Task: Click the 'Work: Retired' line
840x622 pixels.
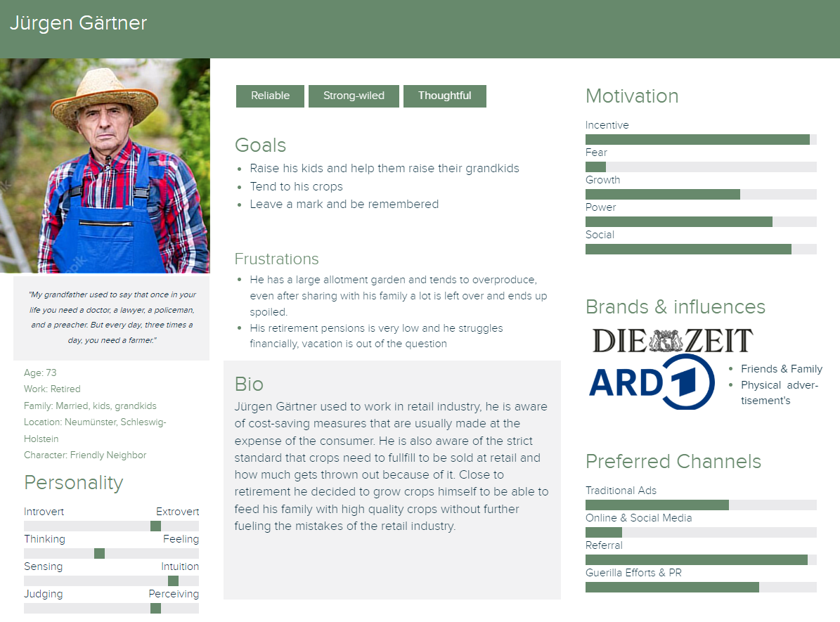Action: click(52, 389)
